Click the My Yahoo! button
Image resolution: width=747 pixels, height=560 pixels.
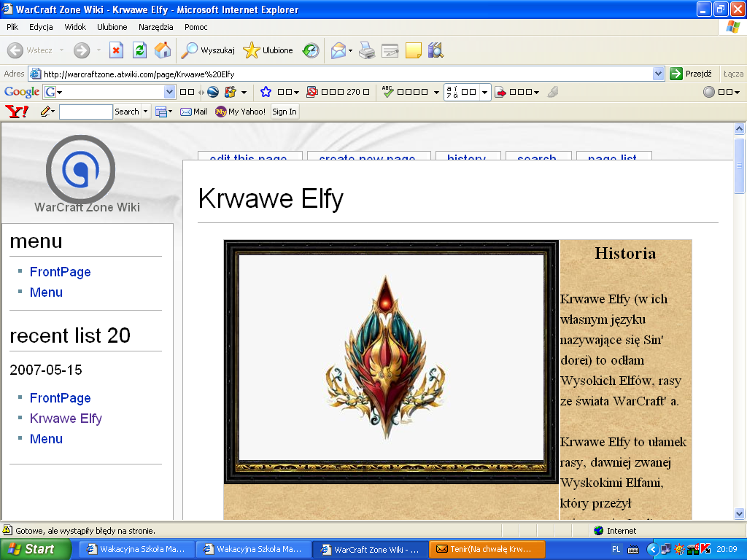pos(240,112)
